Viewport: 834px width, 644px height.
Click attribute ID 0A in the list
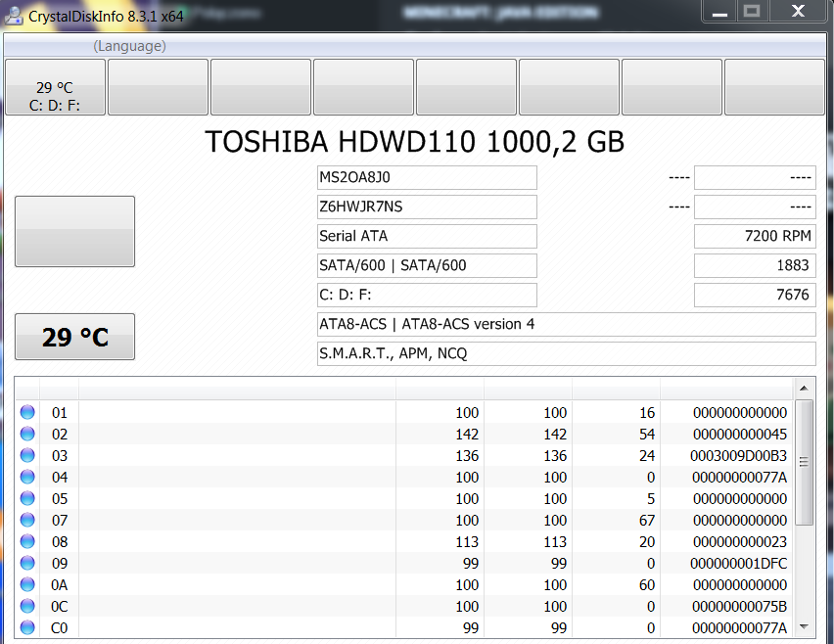coord(60,585)
